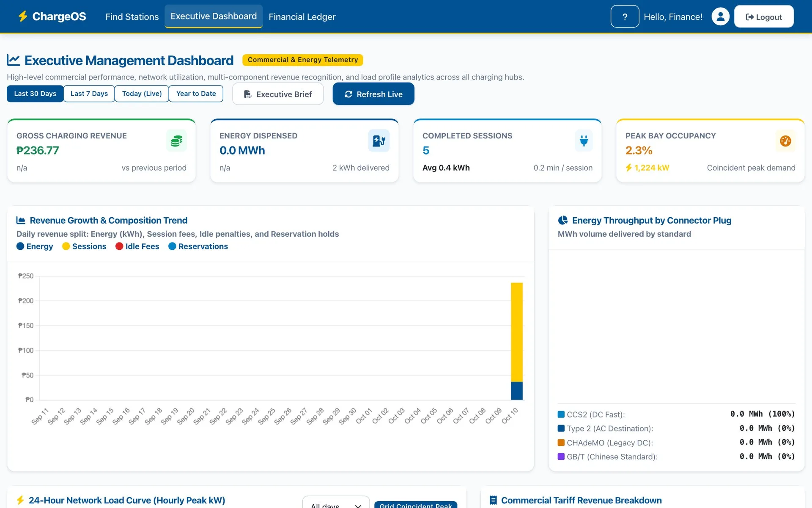Click the 'Coincident peak demand' label
This screenshot has height=508, width=812.
pos(751,168)
